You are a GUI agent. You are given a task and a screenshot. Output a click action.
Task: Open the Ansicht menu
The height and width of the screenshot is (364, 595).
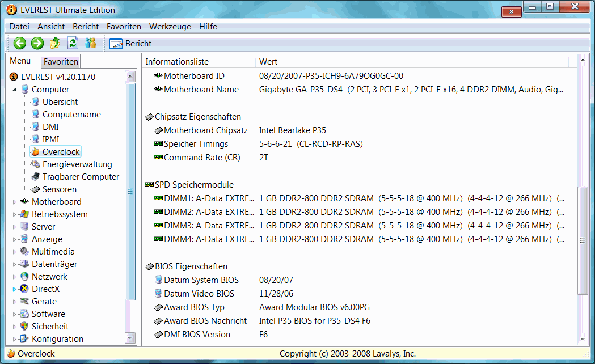51,27
